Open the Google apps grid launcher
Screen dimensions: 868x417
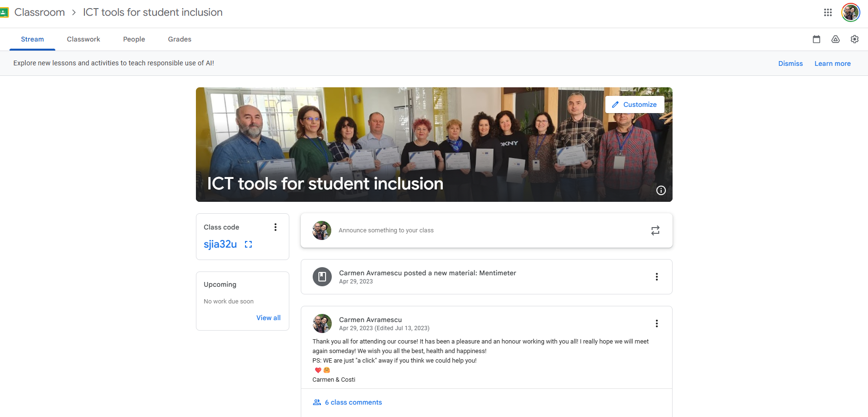[x=828, y=12]
